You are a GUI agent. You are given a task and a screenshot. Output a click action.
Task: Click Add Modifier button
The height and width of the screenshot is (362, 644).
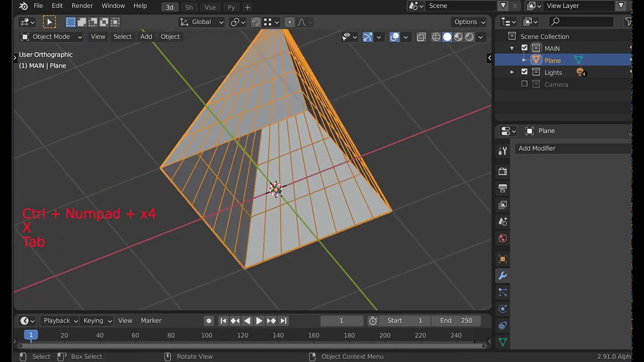coord(574,148)
